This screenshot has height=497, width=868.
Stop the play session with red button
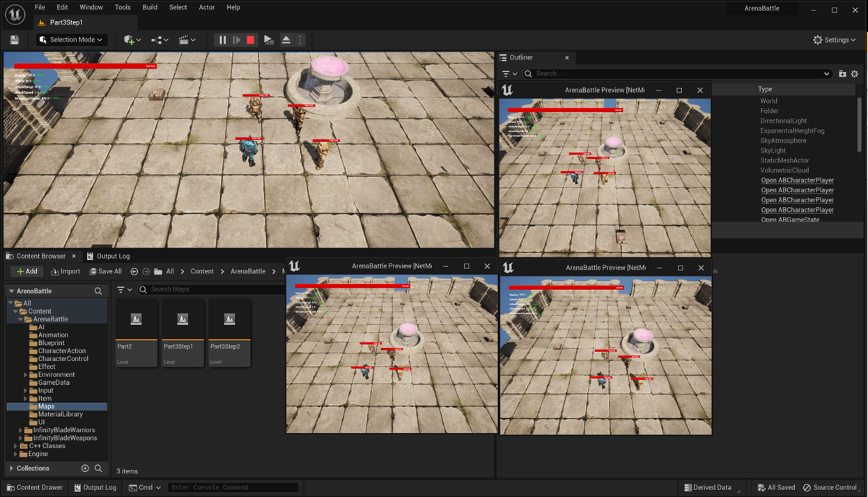[x=251, y=40]
